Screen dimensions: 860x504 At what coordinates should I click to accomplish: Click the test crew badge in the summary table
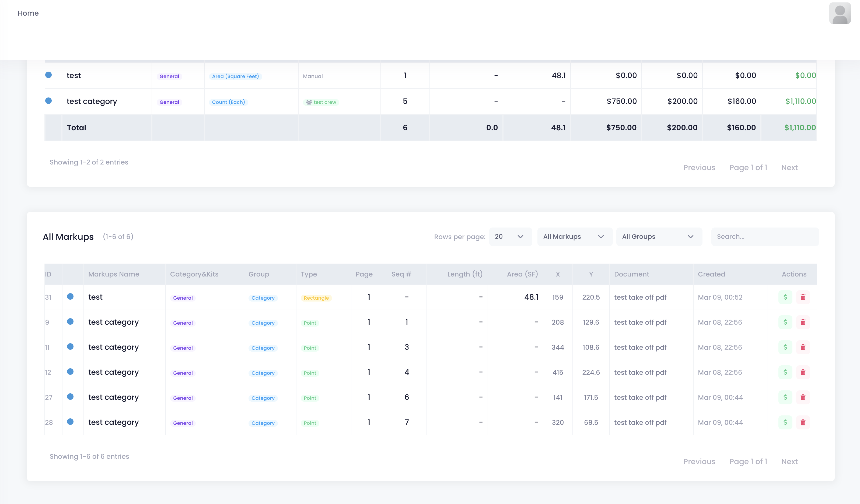coord(321,102)
